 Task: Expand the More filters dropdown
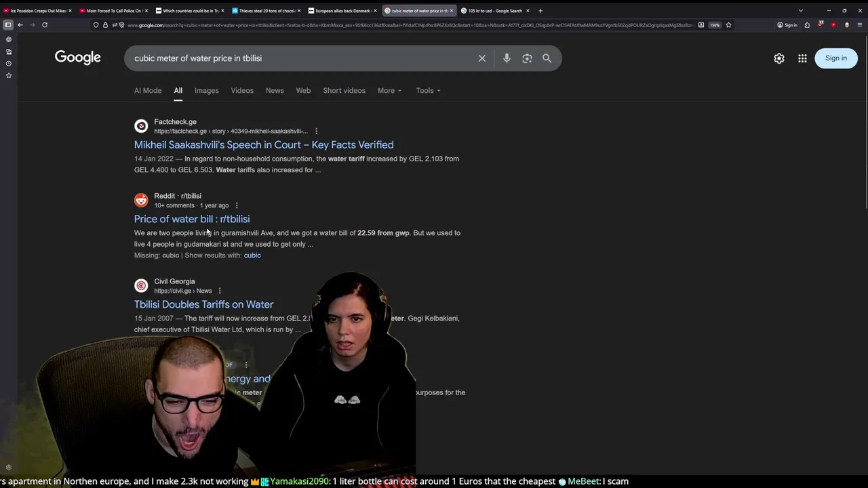(390, 90)
